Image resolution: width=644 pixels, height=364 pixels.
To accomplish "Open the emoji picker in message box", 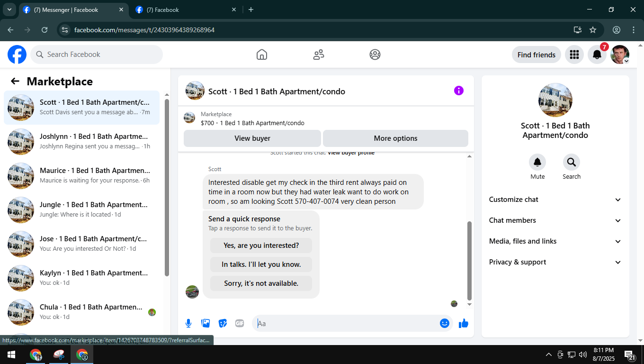I will click(444, 323).
